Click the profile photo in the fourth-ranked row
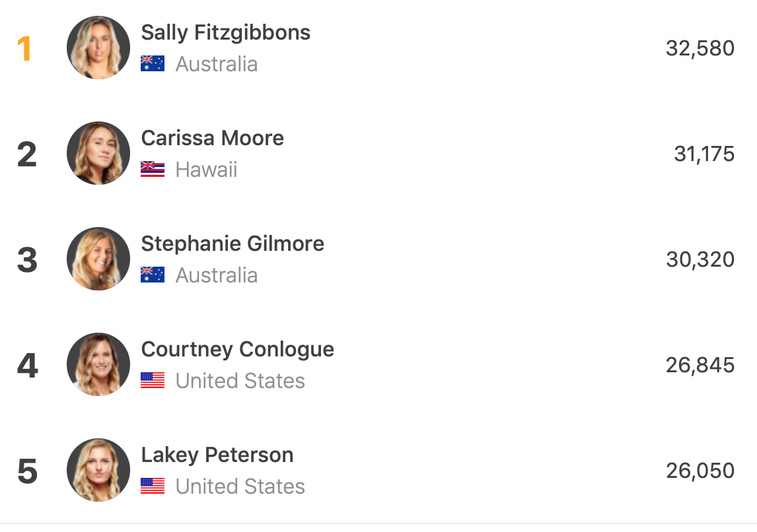The image size is (757, 532). pos(98,364)
